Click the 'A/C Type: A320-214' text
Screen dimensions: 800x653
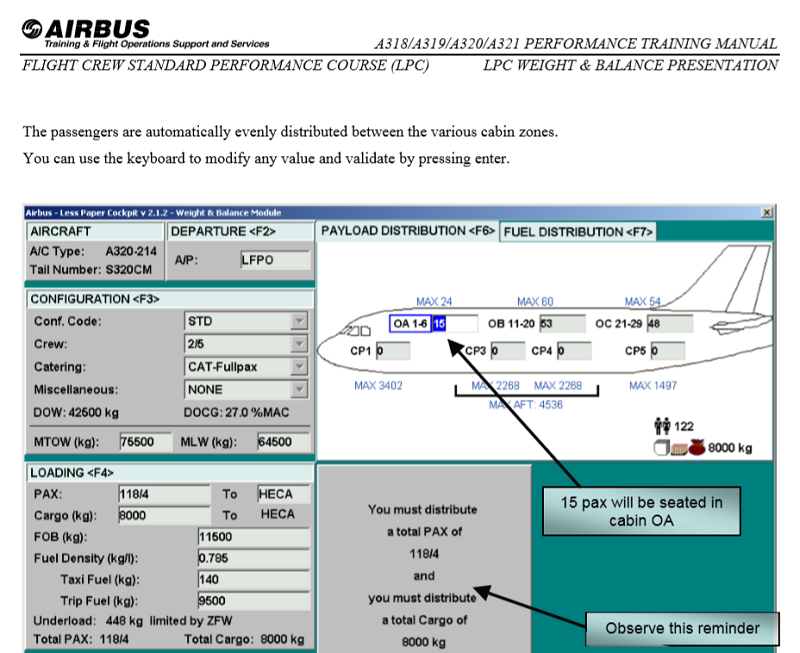pos(93,252)
